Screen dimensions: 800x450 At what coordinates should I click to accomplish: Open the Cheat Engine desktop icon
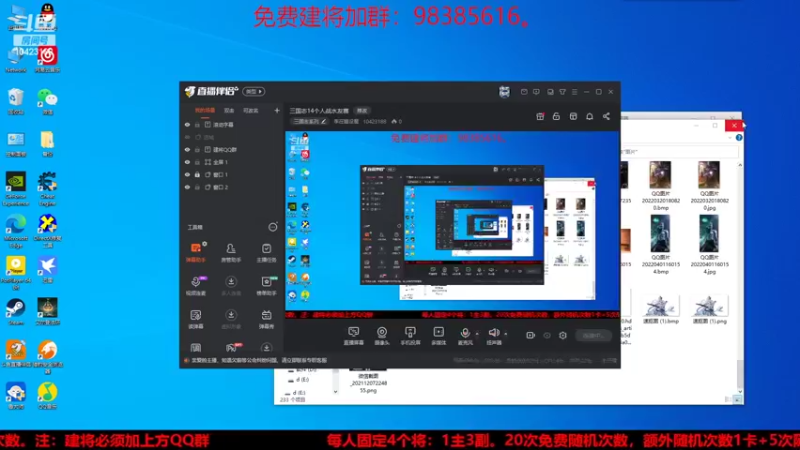click(x=47, y=189)
